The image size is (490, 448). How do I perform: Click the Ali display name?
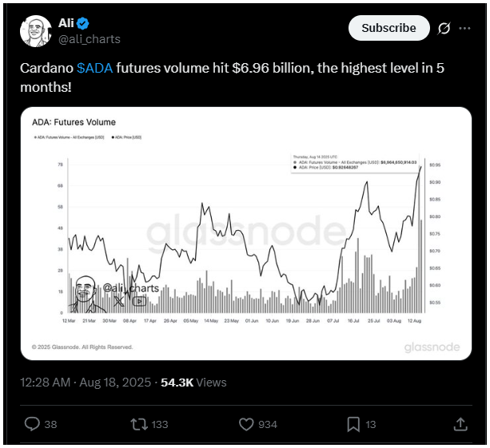66,23
